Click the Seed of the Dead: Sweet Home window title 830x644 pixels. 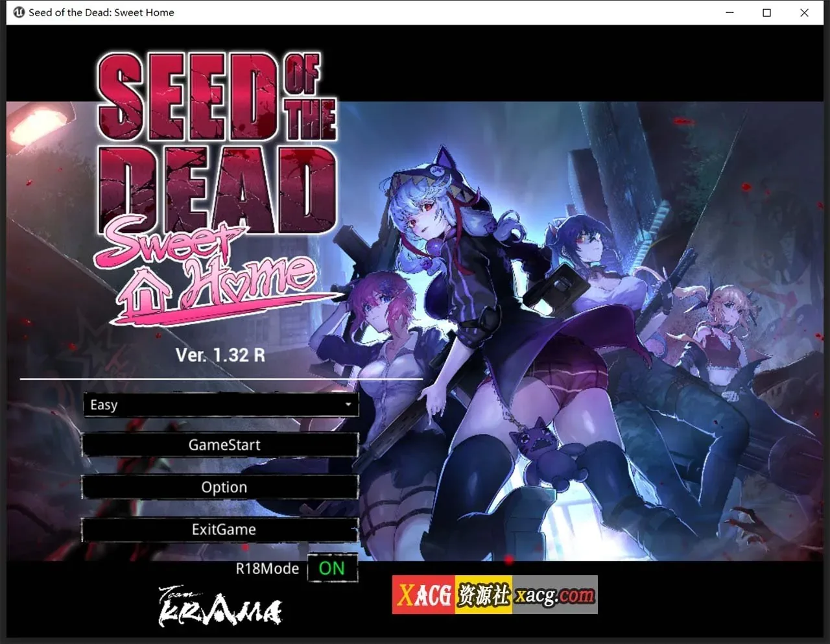[101, 12]
